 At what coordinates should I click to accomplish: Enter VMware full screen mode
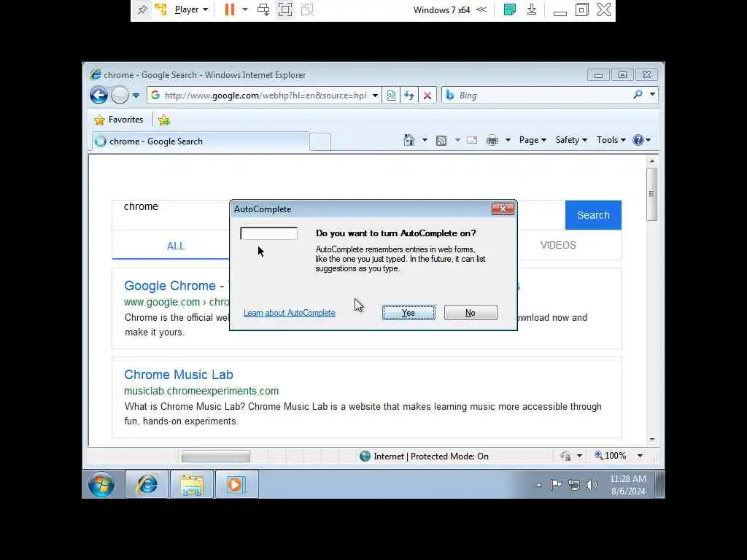pos(285,9)
